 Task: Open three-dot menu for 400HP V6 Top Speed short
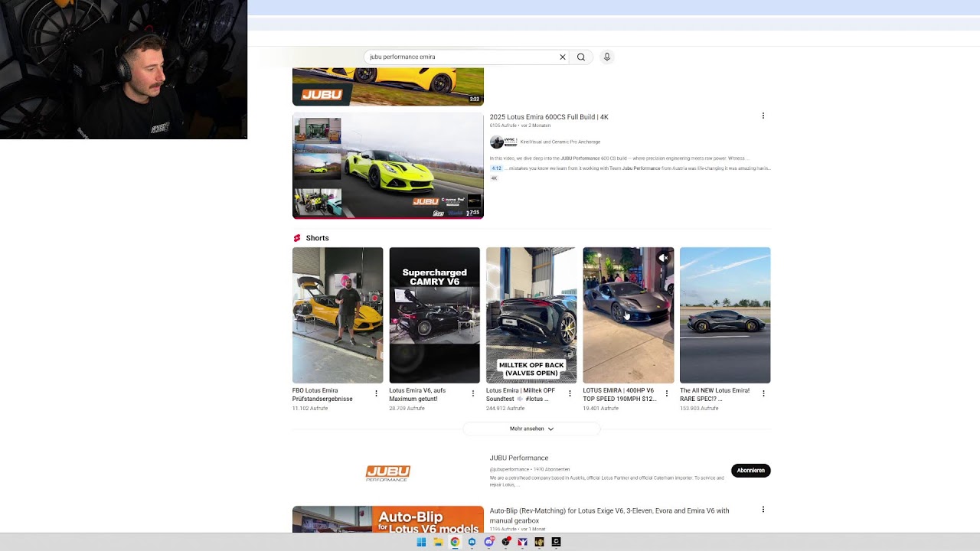click(x=666, y=393)
